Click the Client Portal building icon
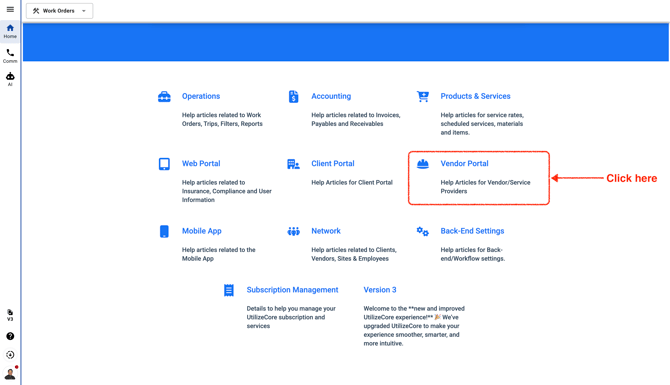Screen dimensions: 670x385 point(293,164)
